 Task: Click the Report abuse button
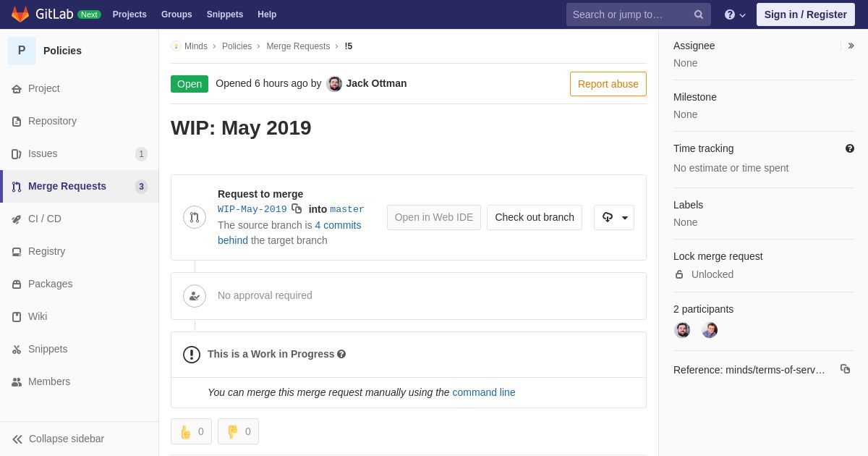pos(608,84)
